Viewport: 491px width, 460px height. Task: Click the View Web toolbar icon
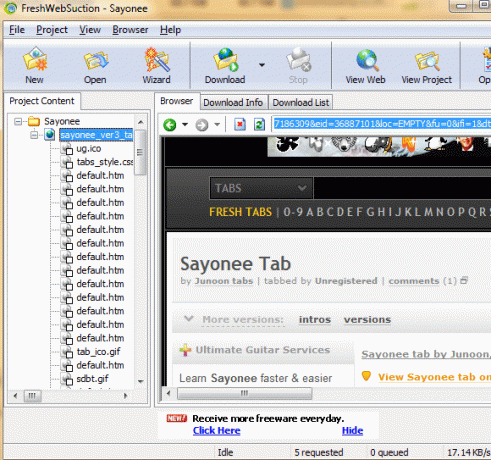(367, 60)
